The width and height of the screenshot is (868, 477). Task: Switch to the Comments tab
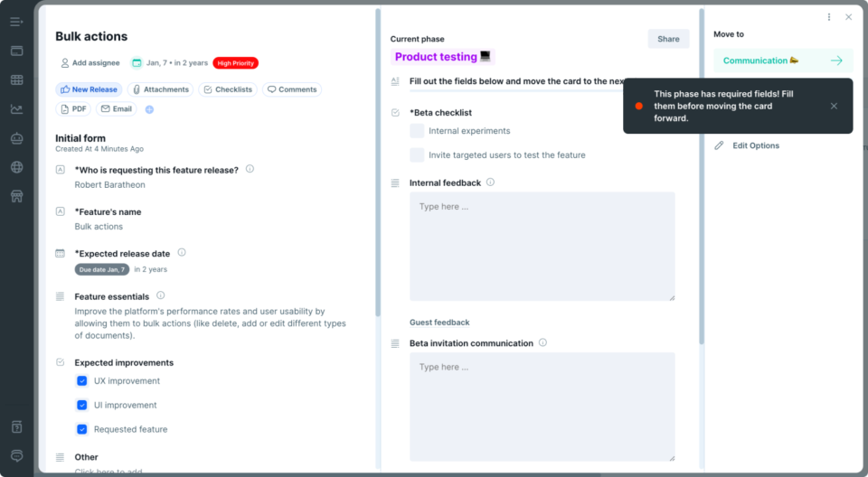click(x=292, y=89)
